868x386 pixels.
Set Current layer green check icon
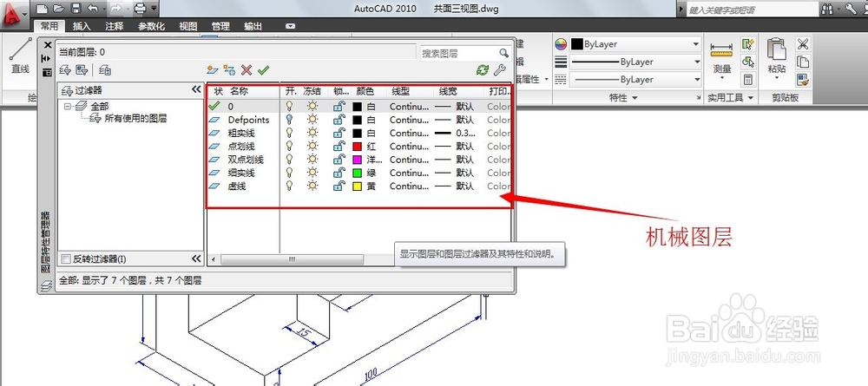[x=264, y=69]
